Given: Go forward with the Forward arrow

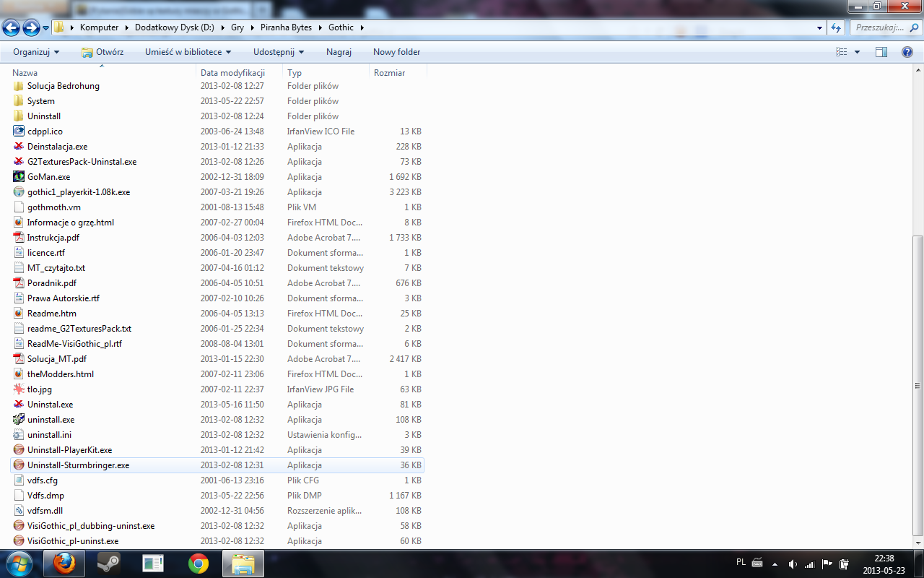Looking at the screenshot, I should 31,27.
